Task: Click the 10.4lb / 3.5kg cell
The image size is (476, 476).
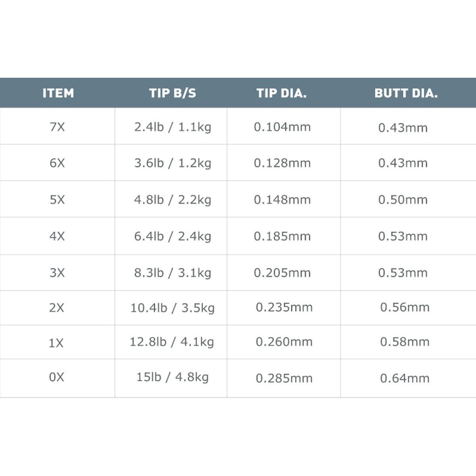Action: point(173,308)
